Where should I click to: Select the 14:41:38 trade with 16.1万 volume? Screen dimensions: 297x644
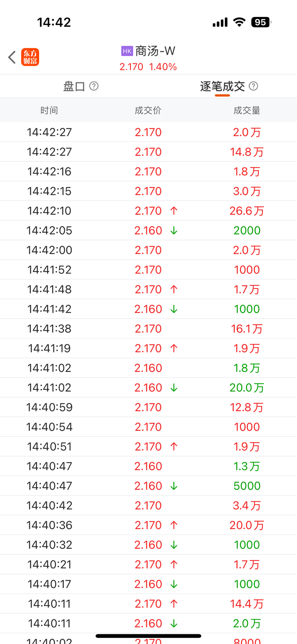click(x=148, y=329)
